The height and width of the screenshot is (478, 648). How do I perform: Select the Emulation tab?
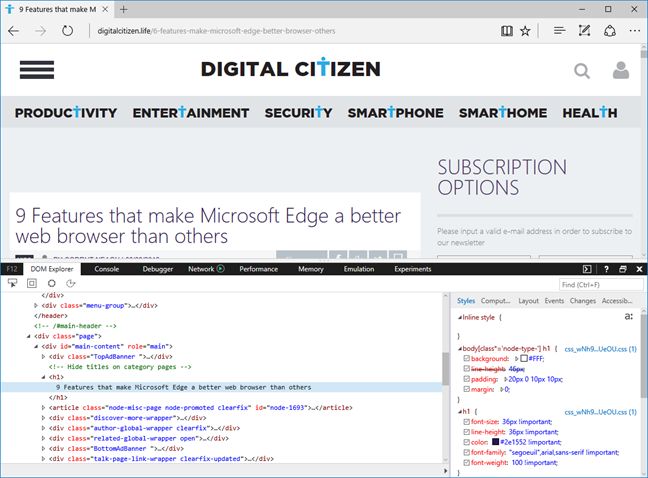[359, 269]
